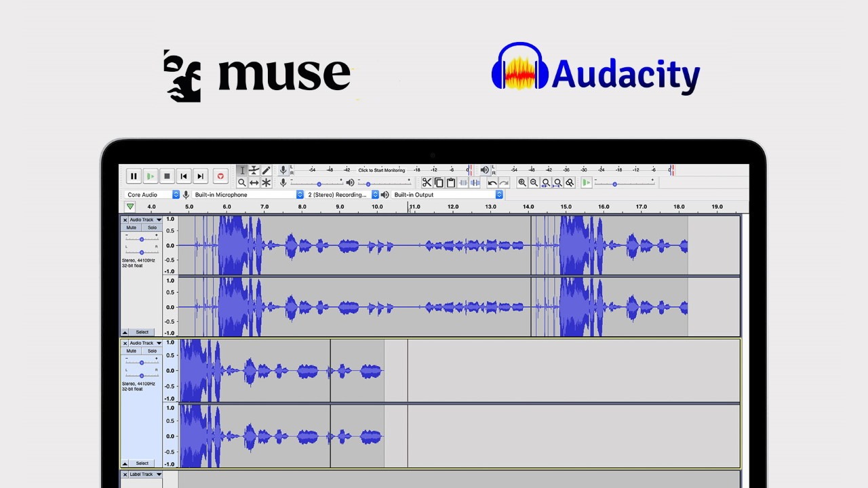This screenshot has height=488, width=868.
Task: Open the Core Audio host selector
Action: [149, 195]
